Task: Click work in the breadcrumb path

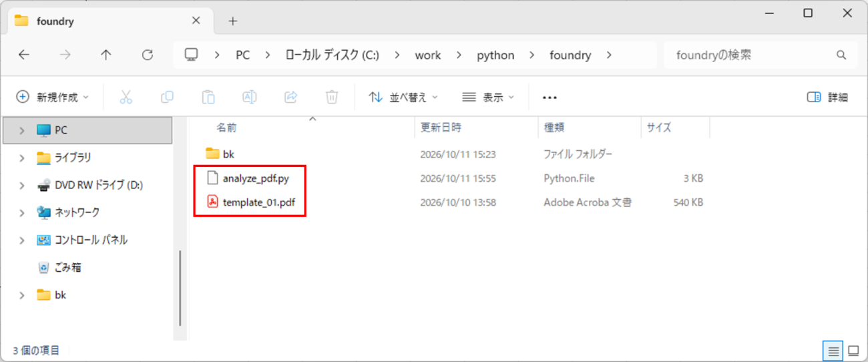Action: click(428, 55)
